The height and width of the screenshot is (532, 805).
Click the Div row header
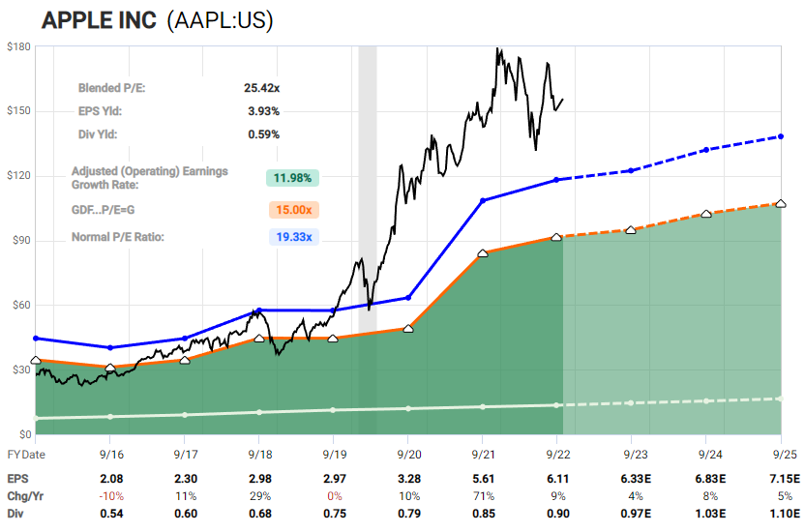pyautogui.click(x=15, y=514)
